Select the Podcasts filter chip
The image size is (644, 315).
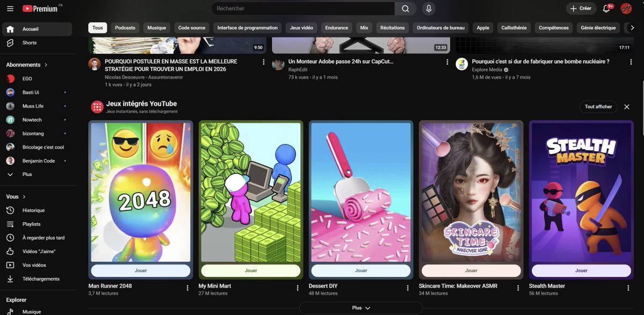coord(125,28)
